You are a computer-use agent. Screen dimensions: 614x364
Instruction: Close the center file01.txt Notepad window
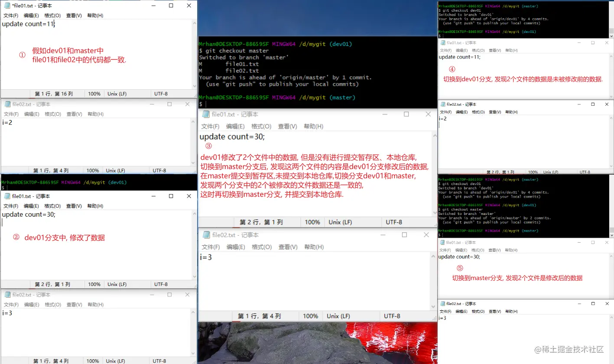[428, 114]
